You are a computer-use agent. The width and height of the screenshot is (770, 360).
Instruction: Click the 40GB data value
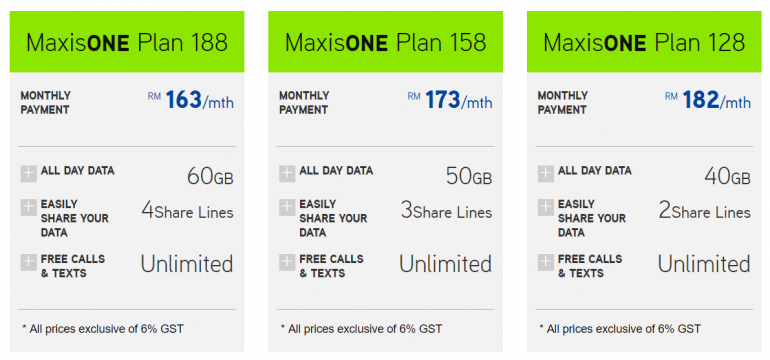click(x=727, y=176)
